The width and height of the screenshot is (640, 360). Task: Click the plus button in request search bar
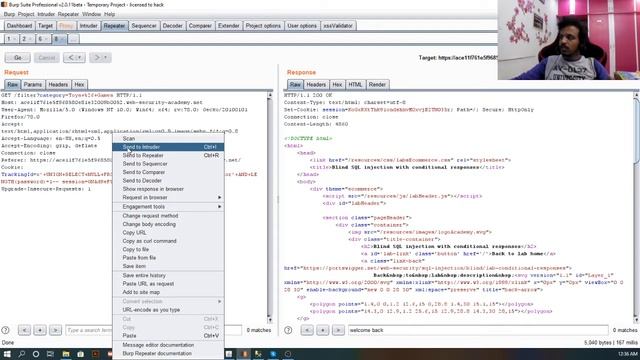[x=40, y=330]
